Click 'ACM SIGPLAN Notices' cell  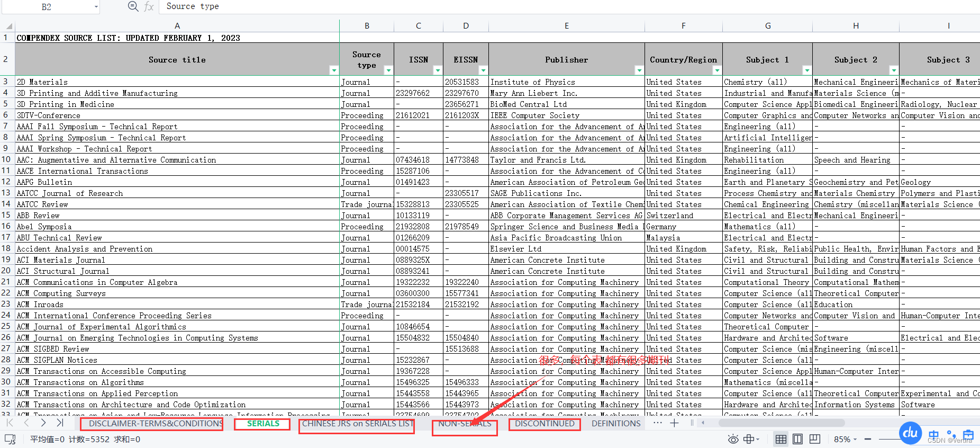click(177, 360)
